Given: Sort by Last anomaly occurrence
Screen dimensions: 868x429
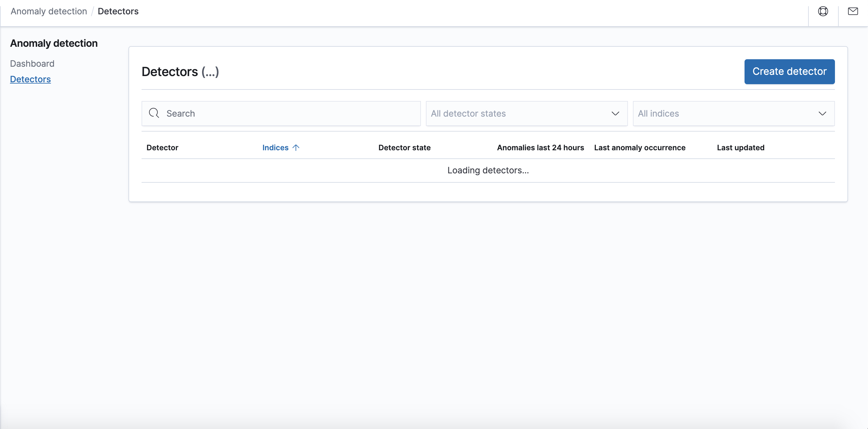Looking at the screenshot, I should tap(639, 147).
